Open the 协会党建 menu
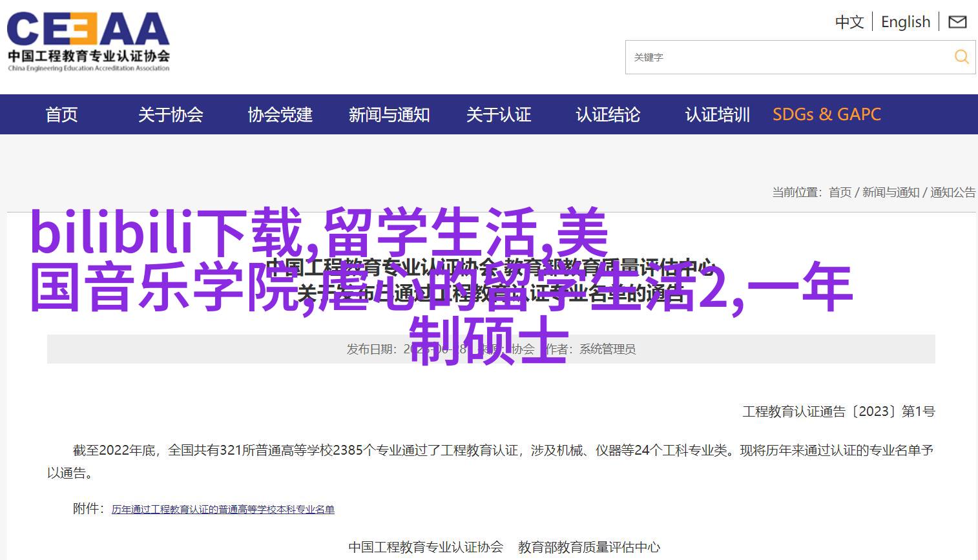 [x=280, y=114]
